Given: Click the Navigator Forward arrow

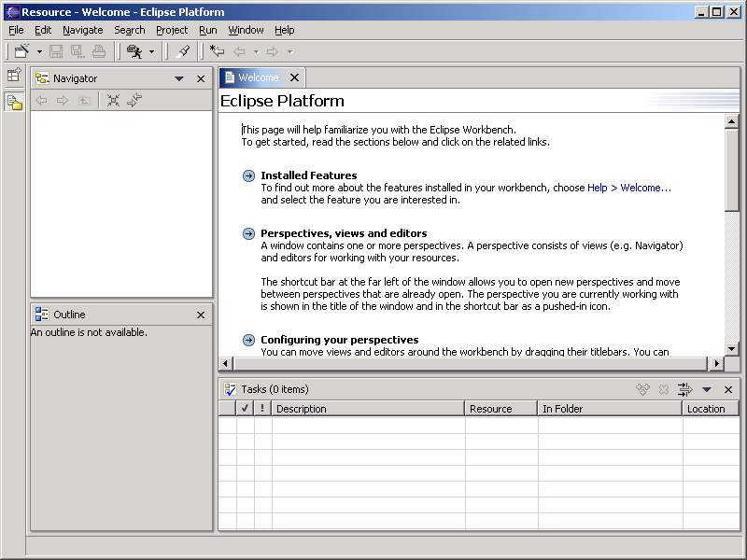Looking at the screenshot, I should [63, 100].
